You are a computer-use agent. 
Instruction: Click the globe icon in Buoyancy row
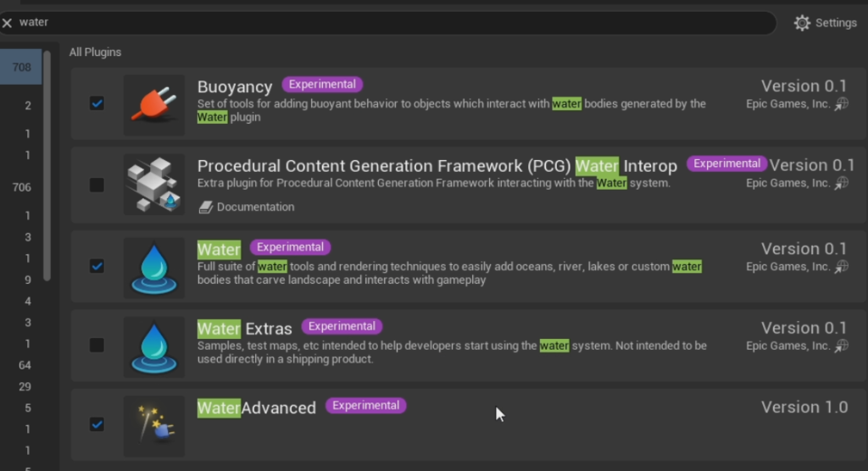(x=842, y=103)
